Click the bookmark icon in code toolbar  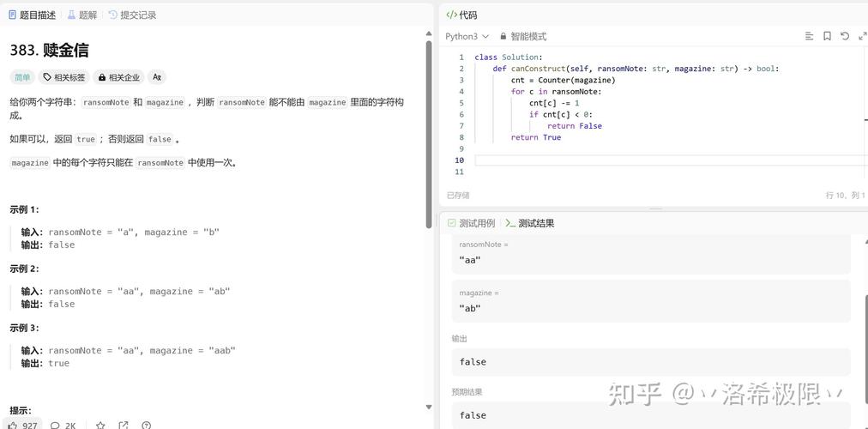827,36
